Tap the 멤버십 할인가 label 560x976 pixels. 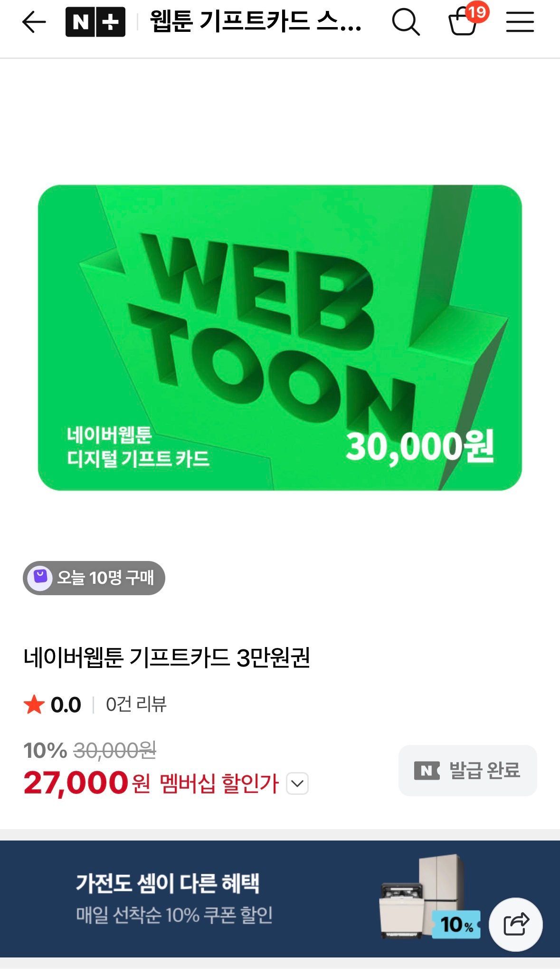tap(219, 783)
